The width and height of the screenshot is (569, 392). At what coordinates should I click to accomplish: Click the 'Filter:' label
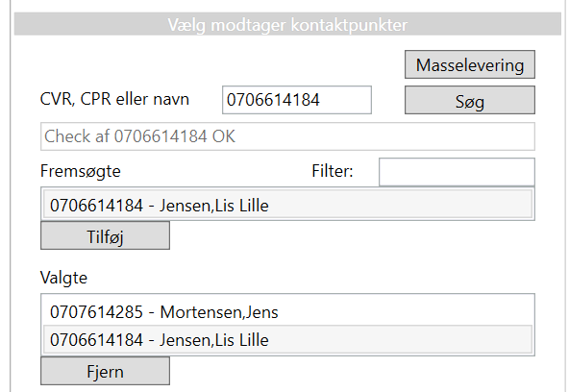point(332,171)
